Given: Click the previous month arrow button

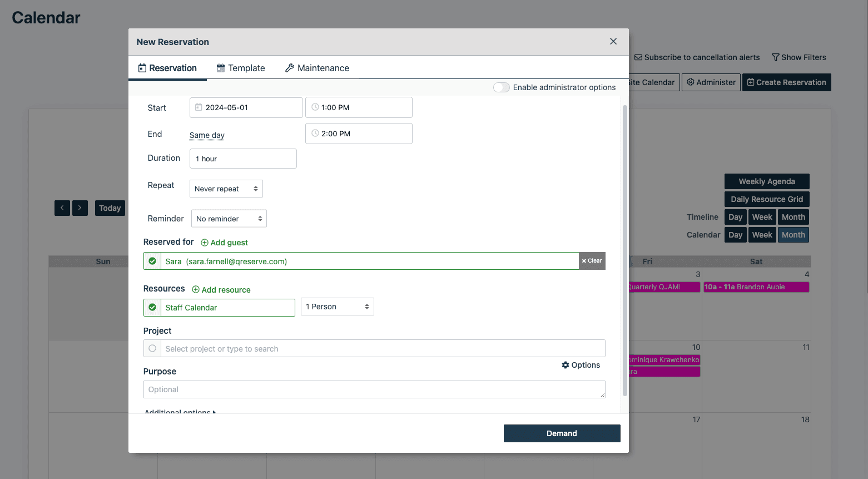Looking at the screenshot, I should [62, 208].
